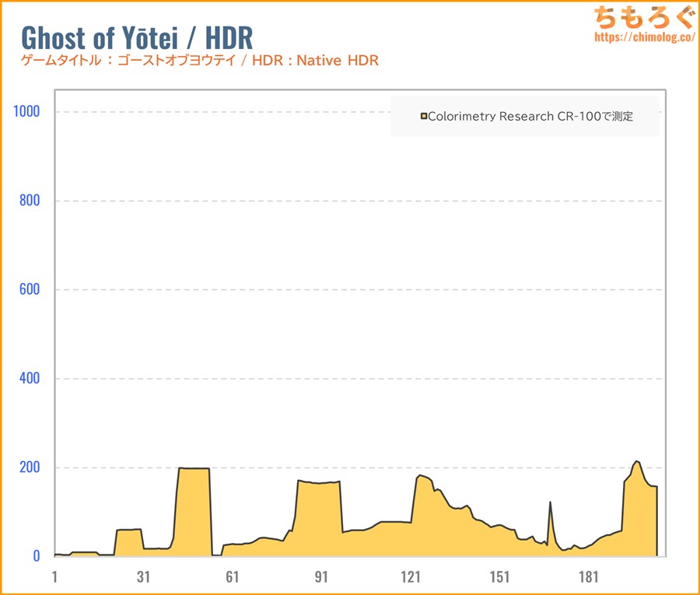Click the 1000 y-axis label
The height and width of the screenshot is (595, 700).
pos(26,111)
